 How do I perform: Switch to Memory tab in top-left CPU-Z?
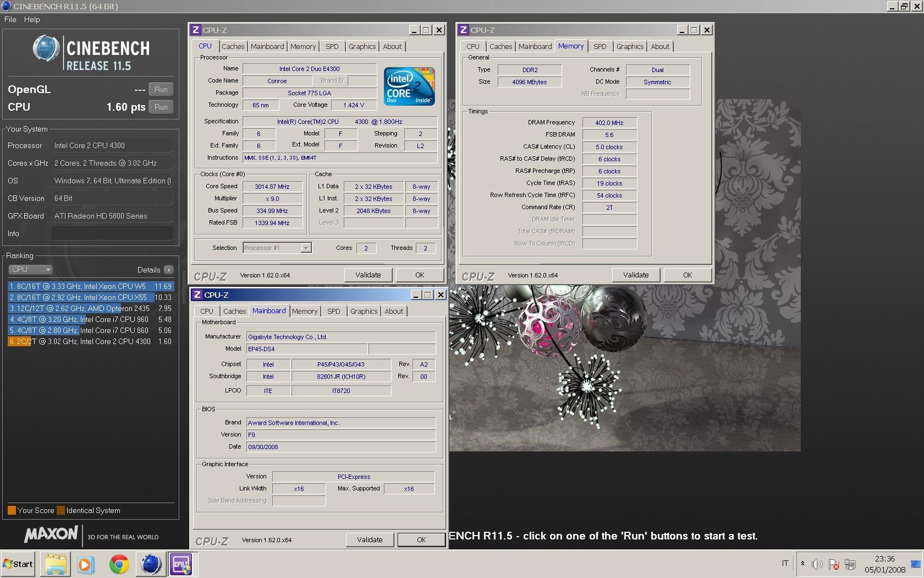[x=303, y=47]
